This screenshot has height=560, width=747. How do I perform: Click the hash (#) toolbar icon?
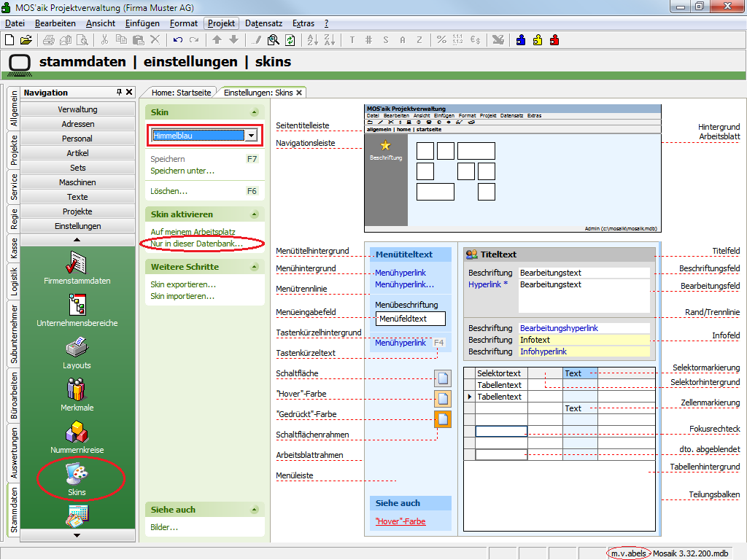(368, 40)
